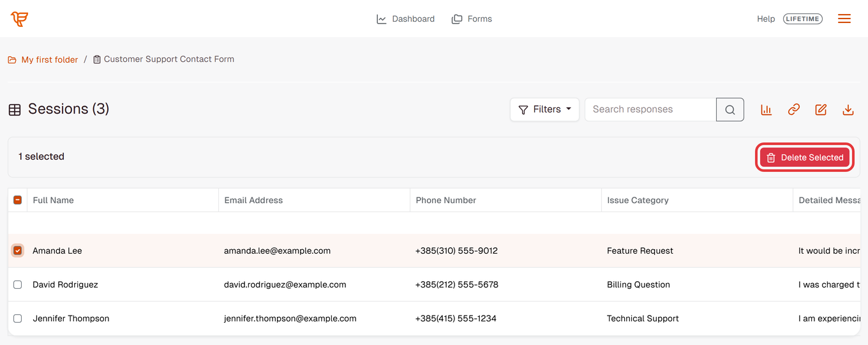
Task: Focus the Search responses input field
Action: (650, 109)
